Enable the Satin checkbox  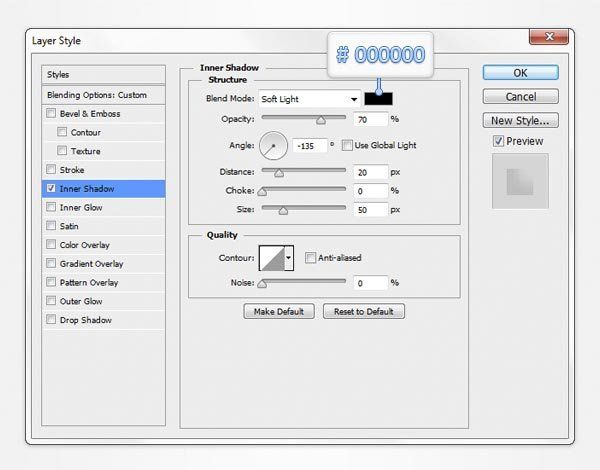pos(51,225)
